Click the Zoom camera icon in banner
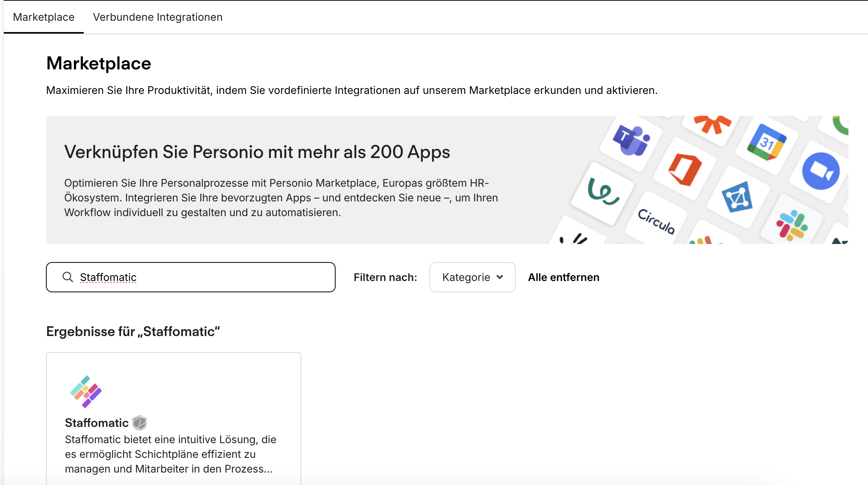The width and height of the screenshot is (868, 485). [821, 171]
